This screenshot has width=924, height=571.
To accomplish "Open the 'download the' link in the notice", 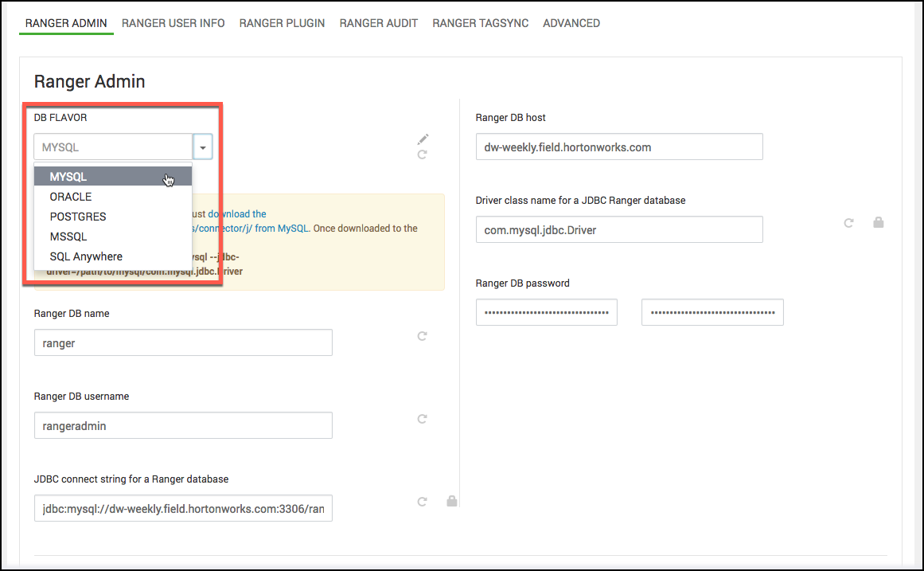I will 237,213.
